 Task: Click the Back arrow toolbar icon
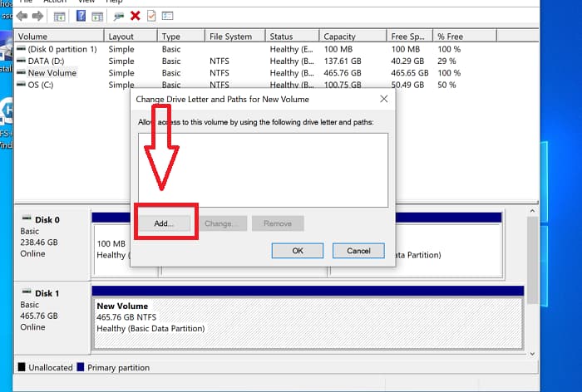point(21,16)
